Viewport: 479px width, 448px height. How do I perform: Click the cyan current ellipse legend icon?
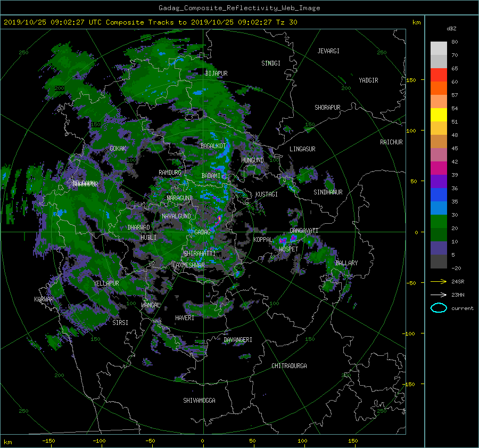(439, 308)
